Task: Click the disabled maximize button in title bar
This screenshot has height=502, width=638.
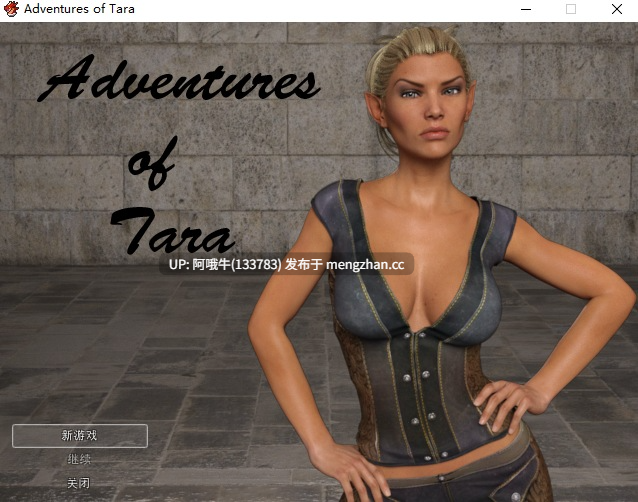Action: coord(571,9)
